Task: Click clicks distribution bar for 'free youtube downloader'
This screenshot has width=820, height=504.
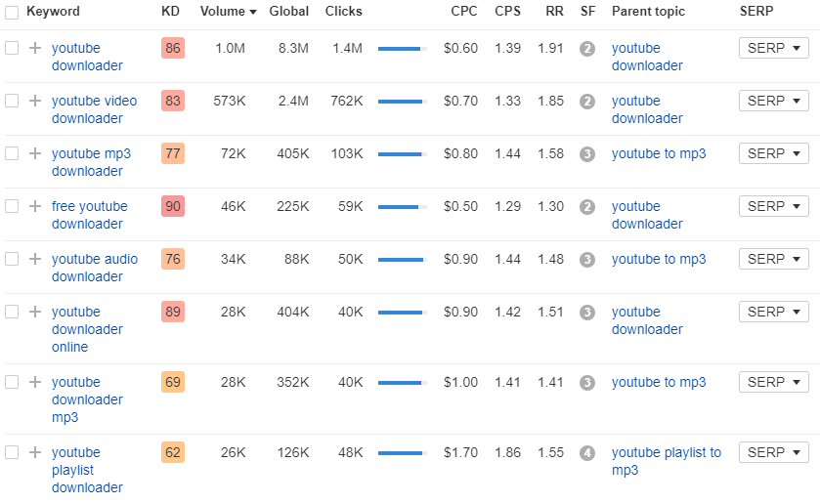Action: pyautogui.click(x=402, y=207)
